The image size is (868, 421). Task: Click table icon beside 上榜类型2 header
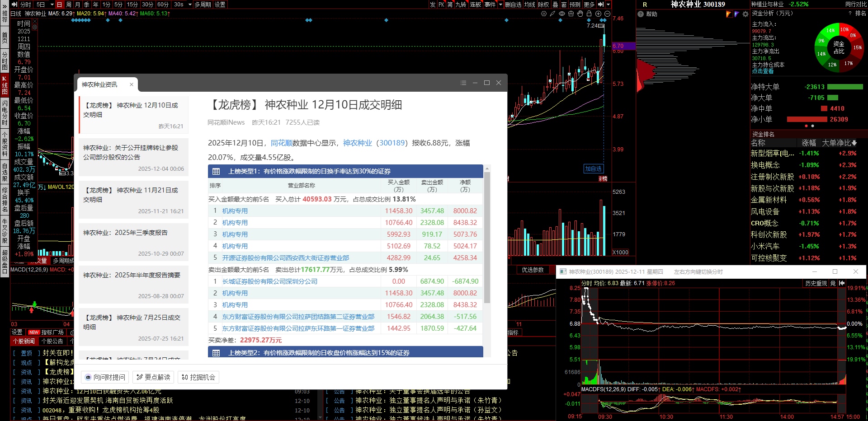[x=216, y=353]
